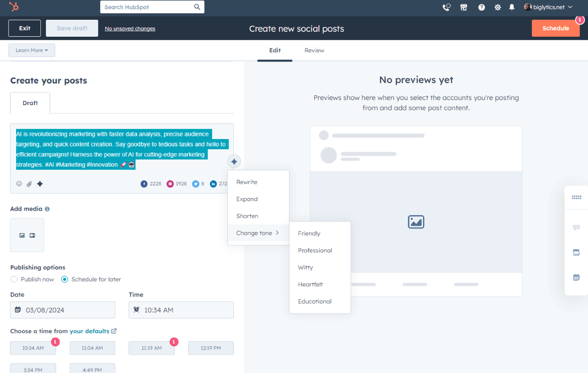588x373 pixels.
Task: Click the chat bubble icon on right sidebar
Action: click(x=576, y=228)
